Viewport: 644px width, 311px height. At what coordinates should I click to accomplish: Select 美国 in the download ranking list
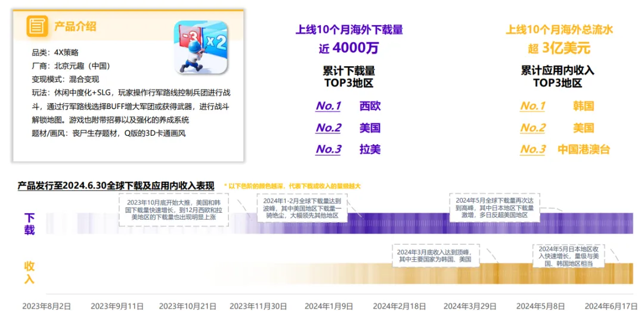pos(370,127)
